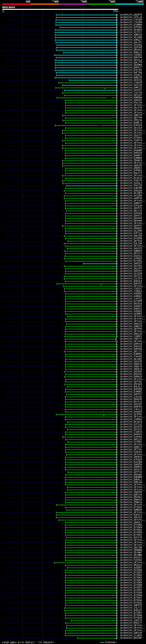Viewport: 146px width, 644px height.
Task: Open hit UniRef100_Q9ZRY9
Action: [x=131, y=15]
